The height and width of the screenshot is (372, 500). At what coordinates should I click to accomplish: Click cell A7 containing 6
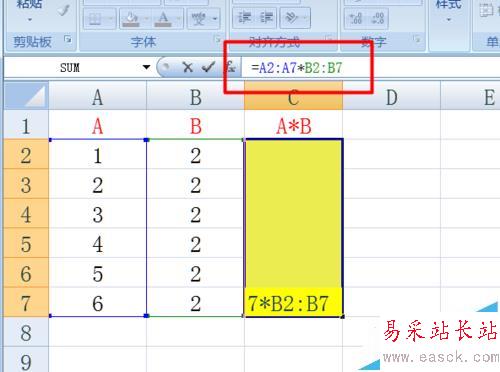coord(98,303)
